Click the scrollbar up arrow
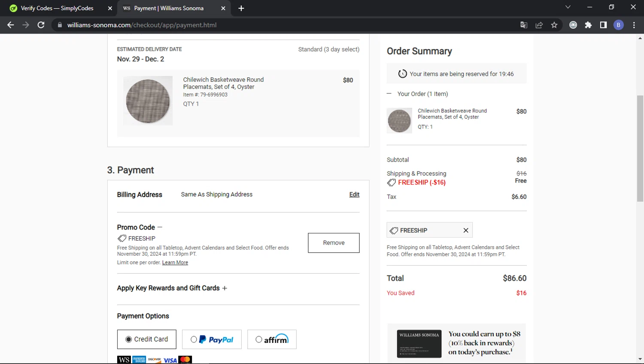Screen dimensions: 644x364 pyautogui.click(x=640, y=38)
